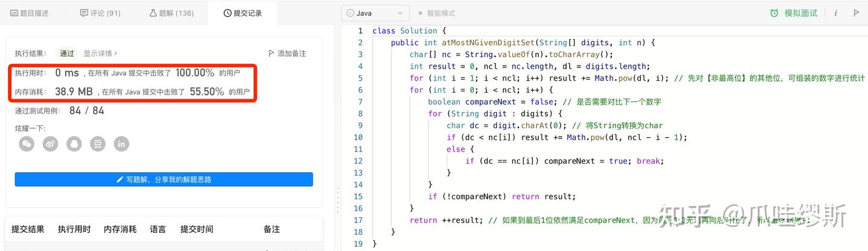Open the 评论 (91) tab

(x=100, y=13)
